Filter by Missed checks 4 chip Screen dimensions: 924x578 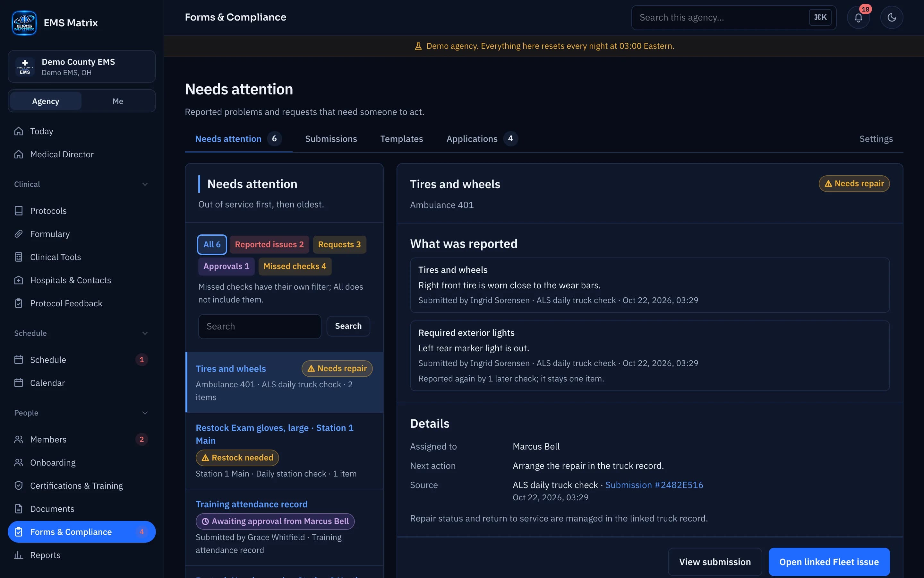[x=295, y=267]
